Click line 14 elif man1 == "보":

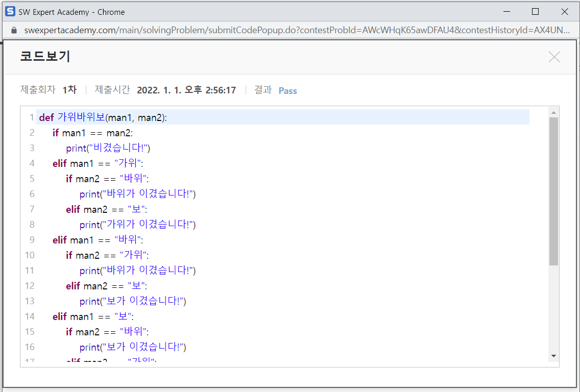pyautogui.click(x=93, y=316)
